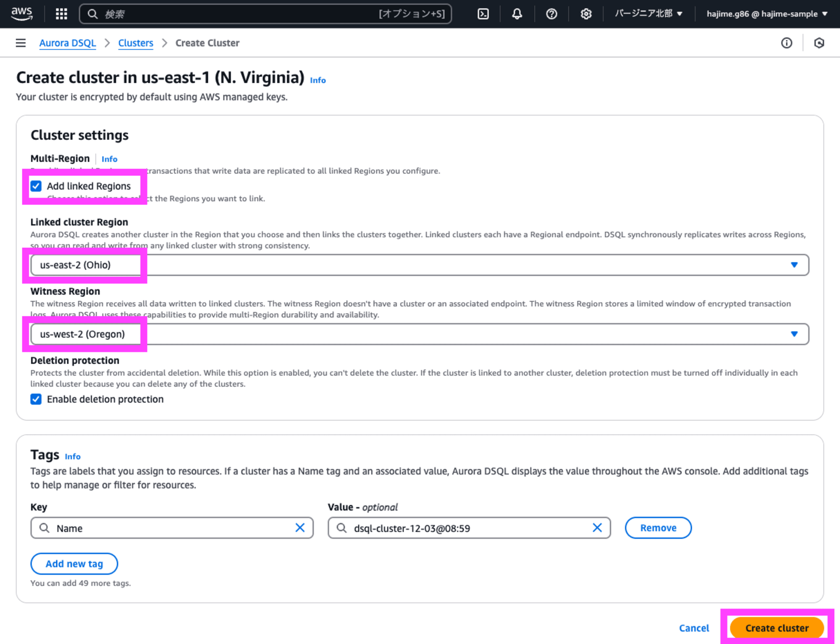Screen dimensions: 840x644
Task: Open the help question mark icon
Action: point(551,14)
